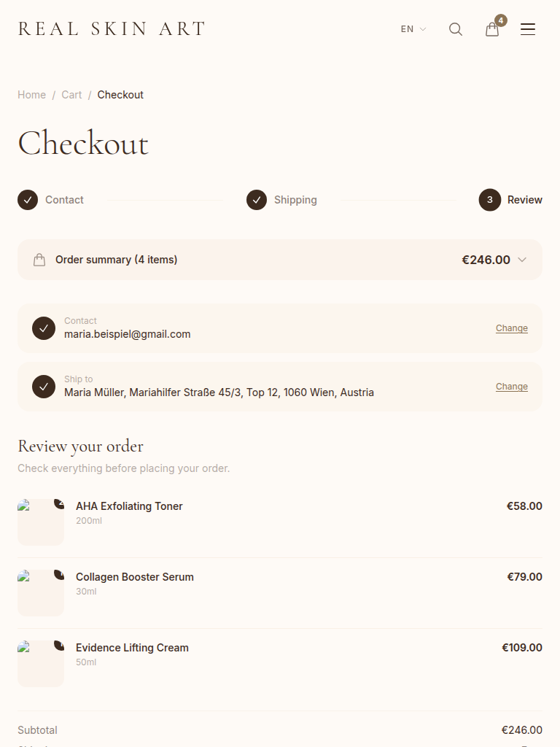Screen dimensions: 560x747
Task: Open AHA Exfoliating Toner thumbnail
Action: point(41,522)
